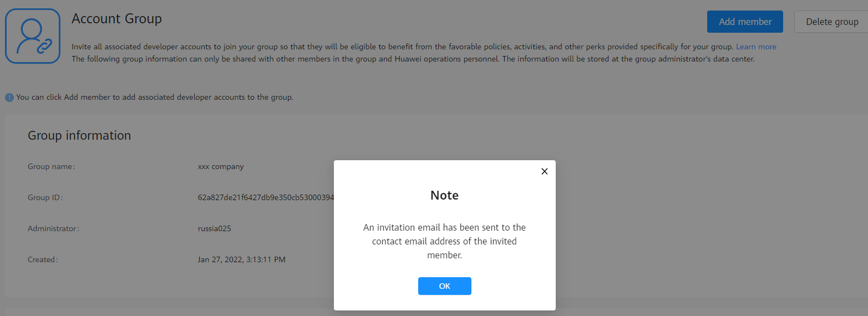The image size is (868, 316).
Task: Click the blue info icon beside the tip
Action: pos(9,98)
